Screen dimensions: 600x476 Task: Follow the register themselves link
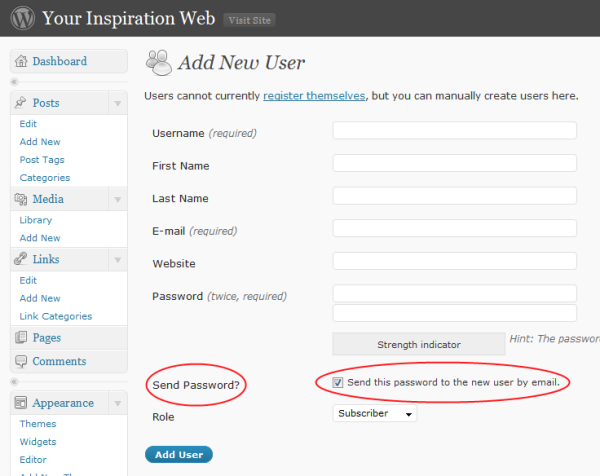(314, 96)
